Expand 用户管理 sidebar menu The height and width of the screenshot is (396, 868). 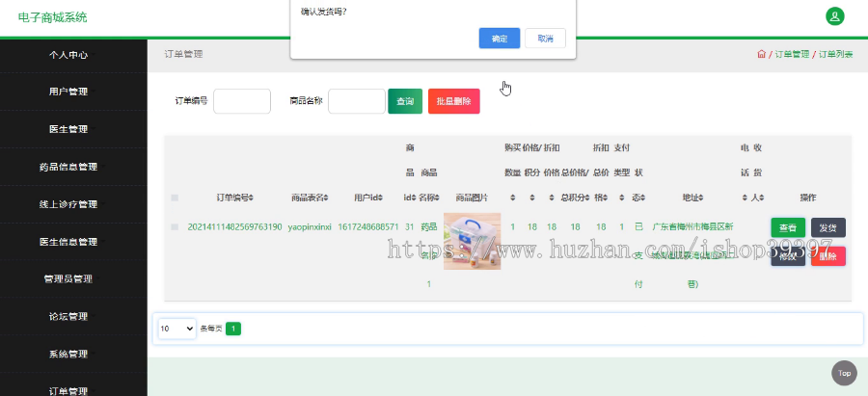tap(68, 92)
